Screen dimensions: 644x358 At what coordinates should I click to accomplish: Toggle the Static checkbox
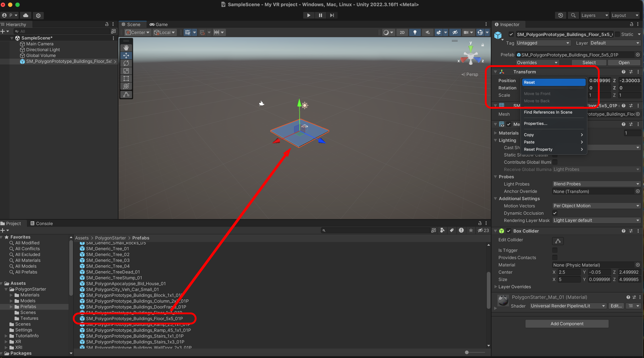click(617, 34)
